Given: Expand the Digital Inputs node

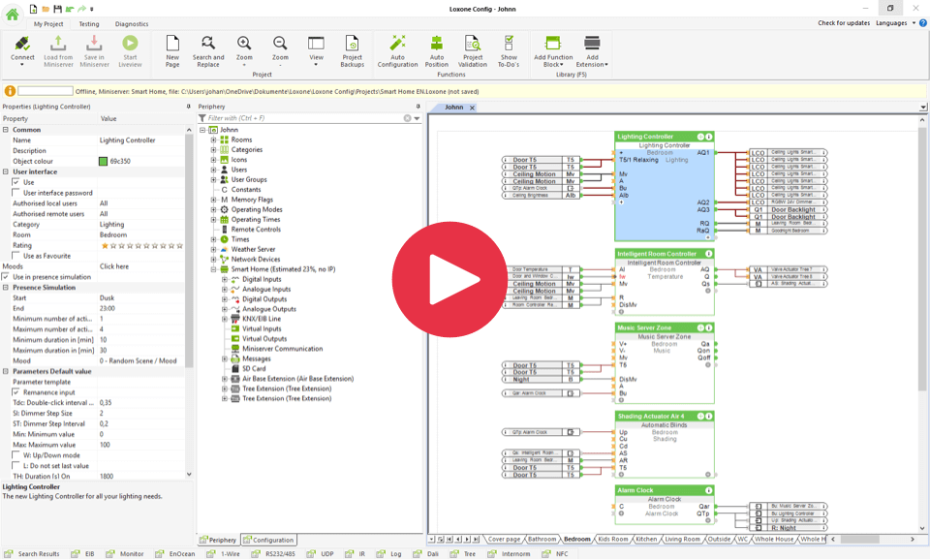Looking at the screenshot, I should (225, 279).
